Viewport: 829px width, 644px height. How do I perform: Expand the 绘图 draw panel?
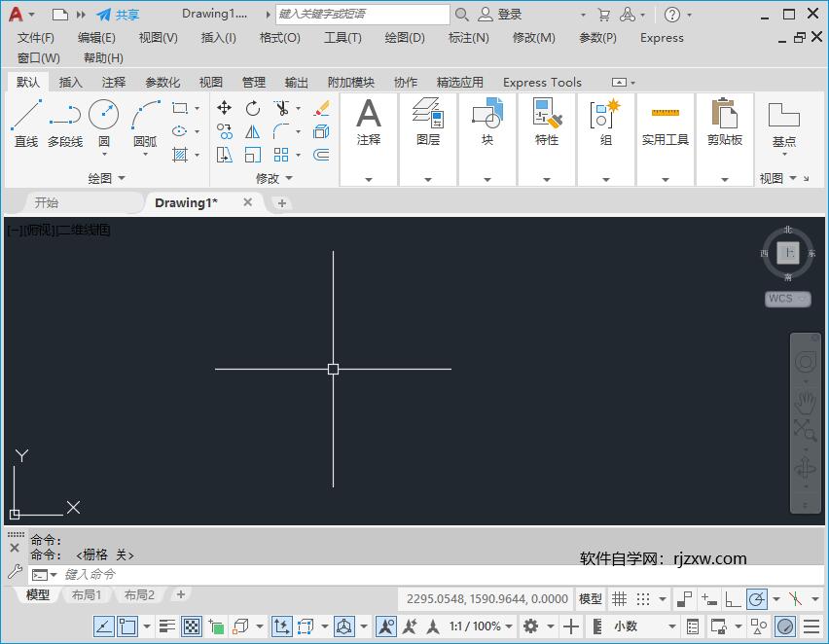coord(106,178)
